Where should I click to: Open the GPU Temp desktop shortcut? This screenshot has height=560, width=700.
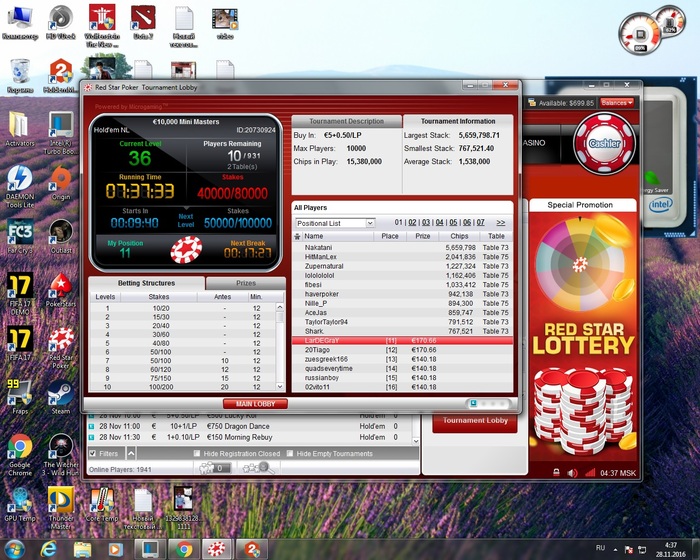point(20,505)
